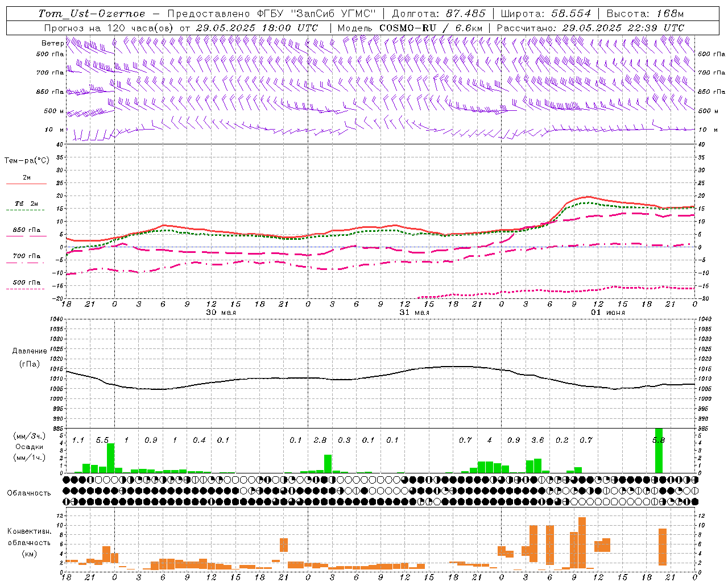The image size is (728, 582).
Task: Click the forecast start "29.05.2025 18:00 UTC"
Action: 257,28
